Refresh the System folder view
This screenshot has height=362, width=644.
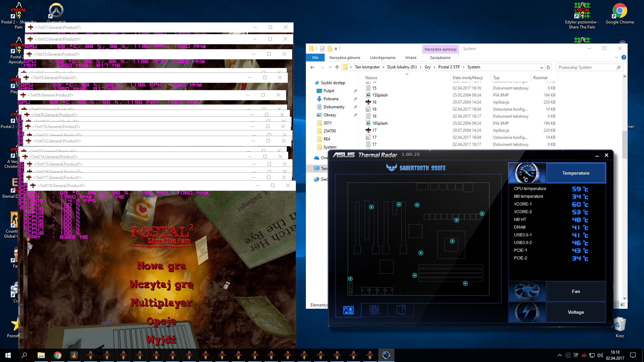pos(548,67)
